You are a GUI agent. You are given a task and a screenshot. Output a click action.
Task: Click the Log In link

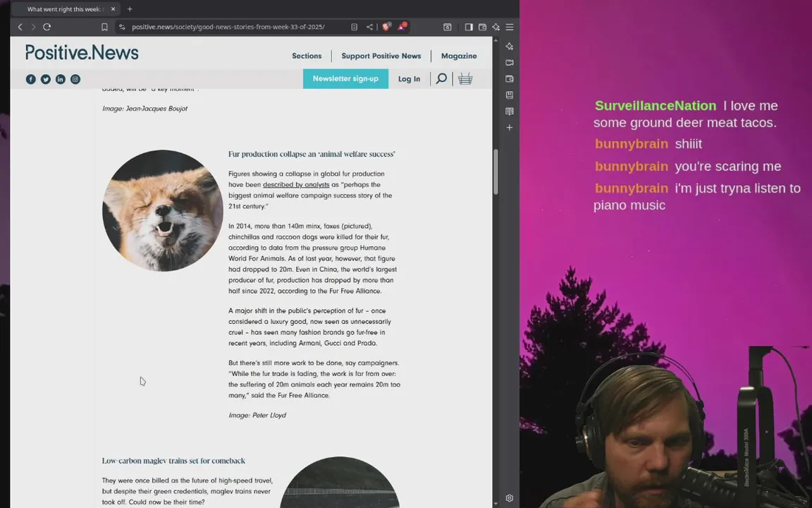409,79
